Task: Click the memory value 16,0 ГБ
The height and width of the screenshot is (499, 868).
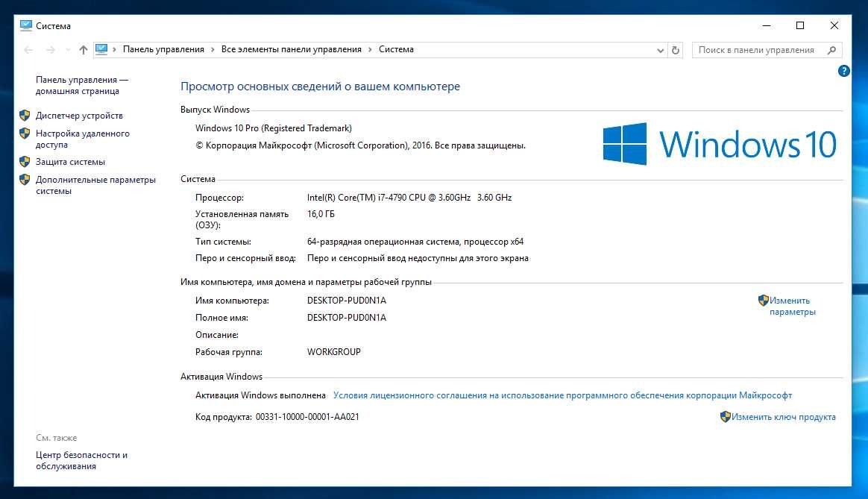Action: (321, 214)
